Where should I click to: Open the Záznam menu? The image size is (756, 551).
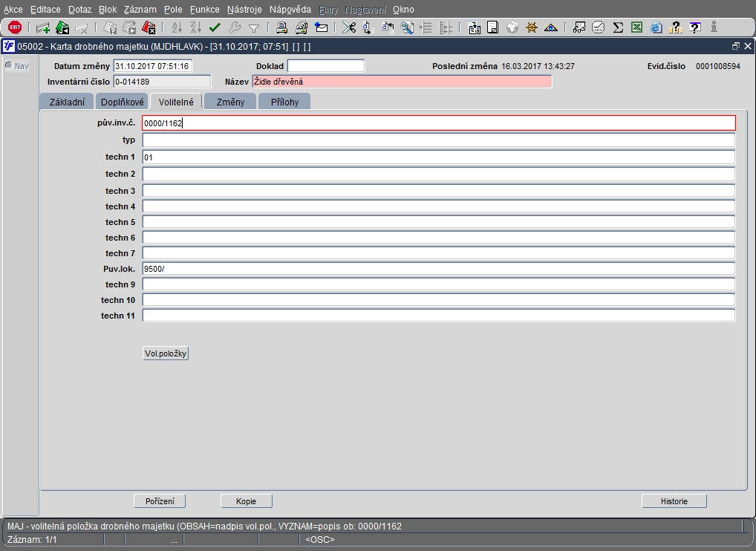tap(140, 10)
